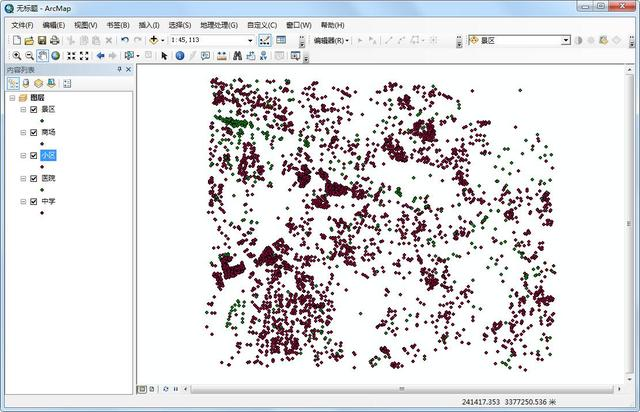Click Fixed Zoom In icon
This screenshot has height=412, width=640.
(x=71, y=56)
